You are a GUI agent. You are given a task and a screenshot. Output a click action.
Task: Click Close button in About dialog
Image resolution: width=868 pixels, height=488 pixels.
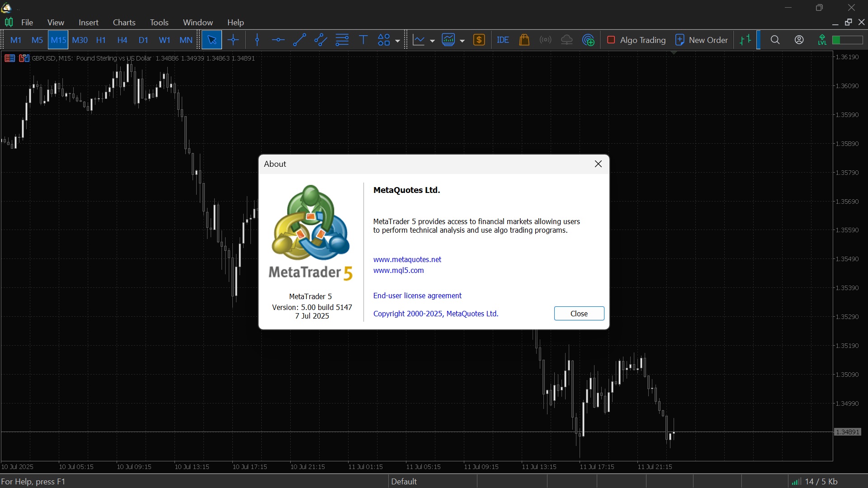coord(579,314)
